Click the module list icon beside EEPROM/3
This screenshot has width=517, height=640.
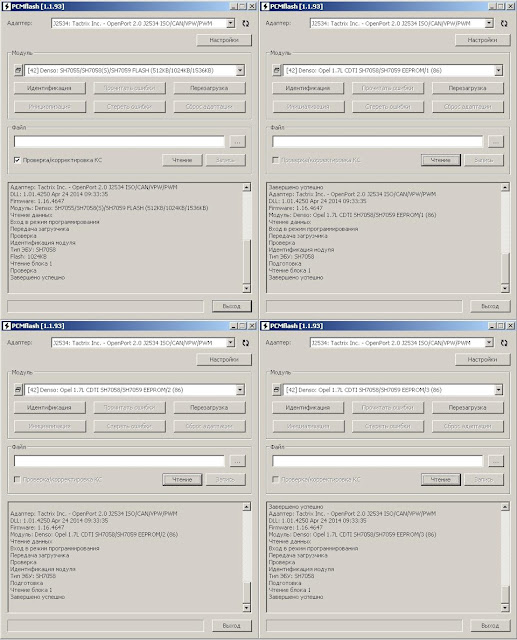[277, 390]
